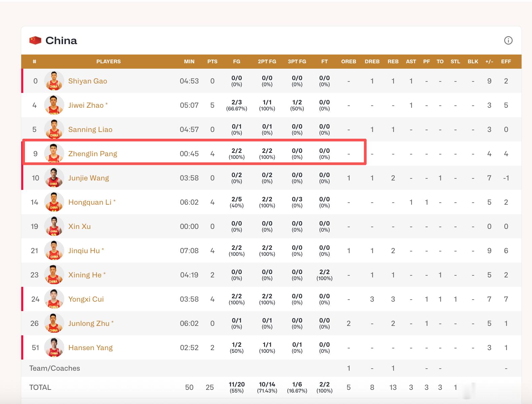Image resolution: width=532 pixels, height=404 pixels.
Task: Click the China team name heading
Action: pos(61,40)
